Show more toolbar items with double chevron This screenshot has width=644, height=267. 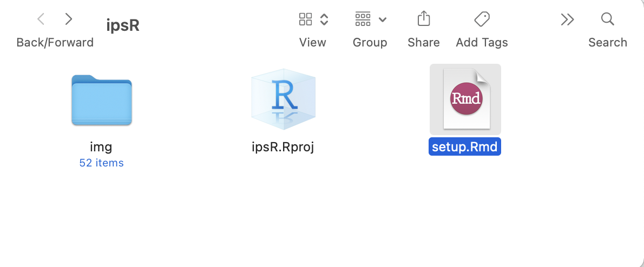(x=567, y=20)
